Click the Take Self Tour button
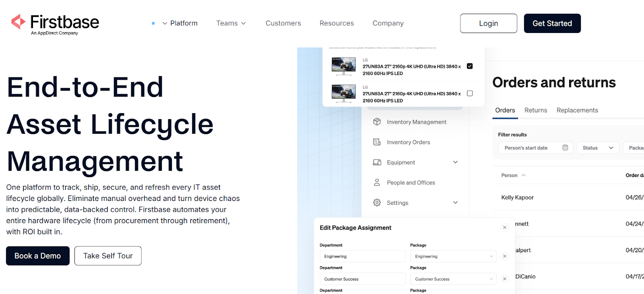Screen dimensions: 644x294 (108, 256)
